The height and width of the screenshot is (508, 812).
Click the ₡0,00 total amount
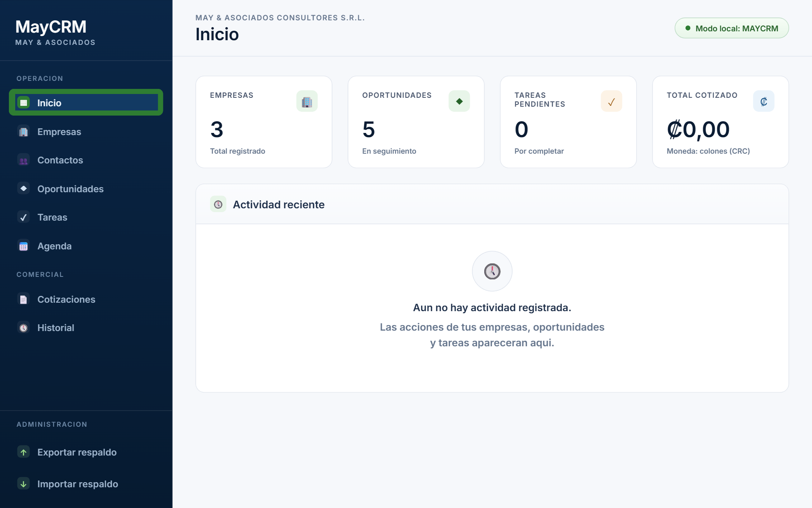coord(698,130)
